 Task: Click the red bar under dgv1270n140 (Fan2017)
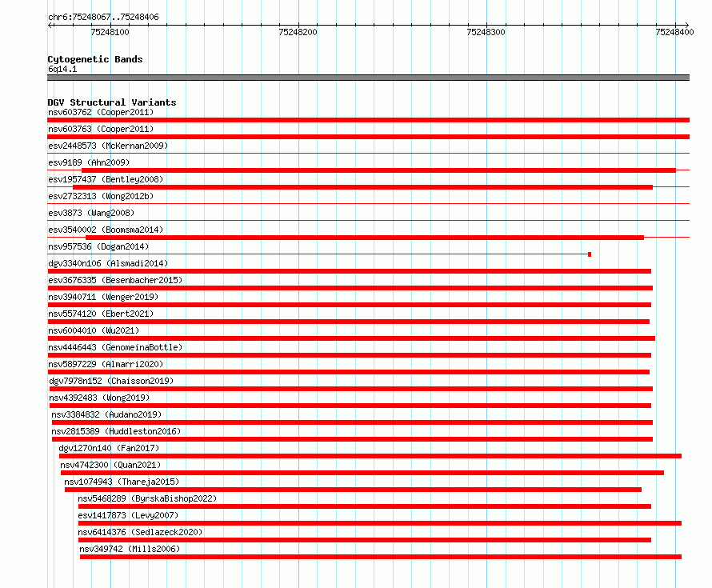370,456
